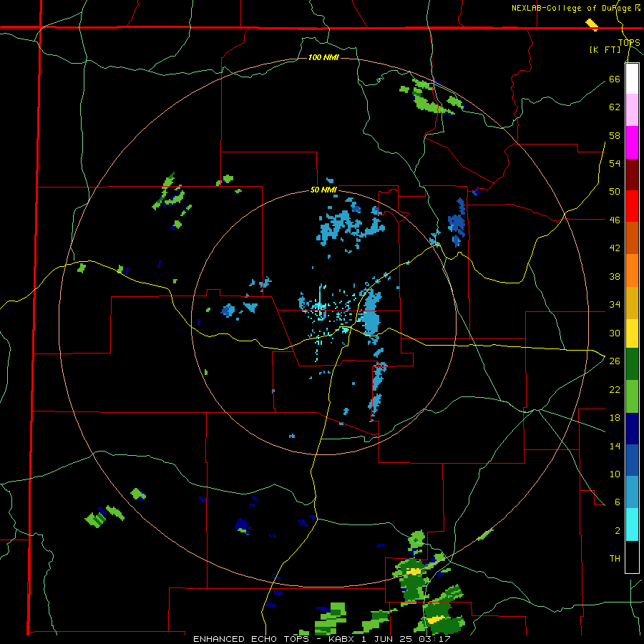Click the medium blue legend swatch
Screen dimensions: 644x644
(632, 460)
